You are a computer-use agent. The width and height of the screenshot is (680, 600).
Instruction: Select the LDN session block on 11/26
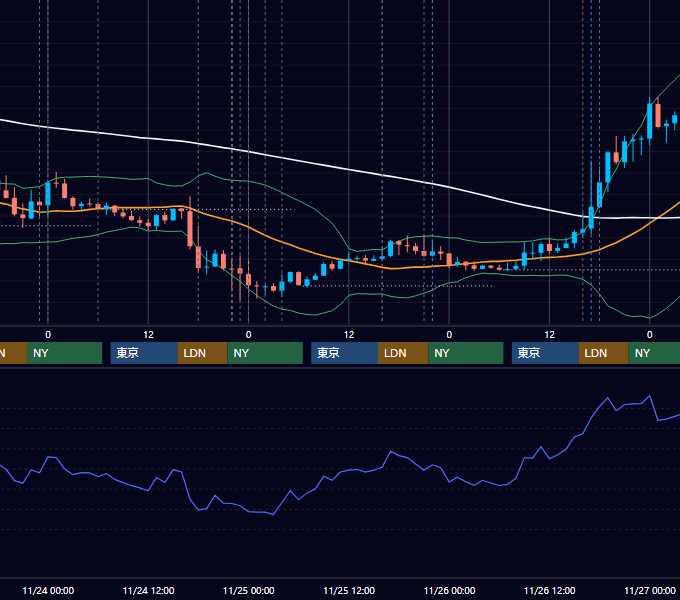(x=604, y=353)
